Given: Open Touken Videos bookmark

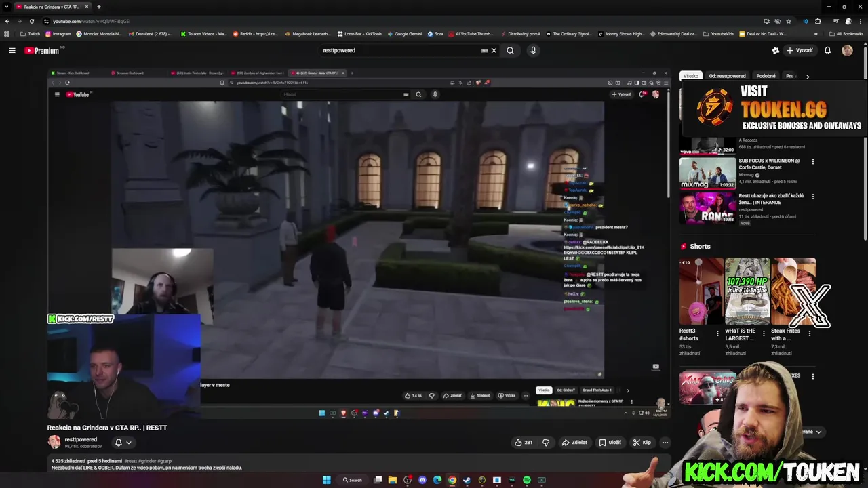Looking at the screenshot, I should click(204, 33).
